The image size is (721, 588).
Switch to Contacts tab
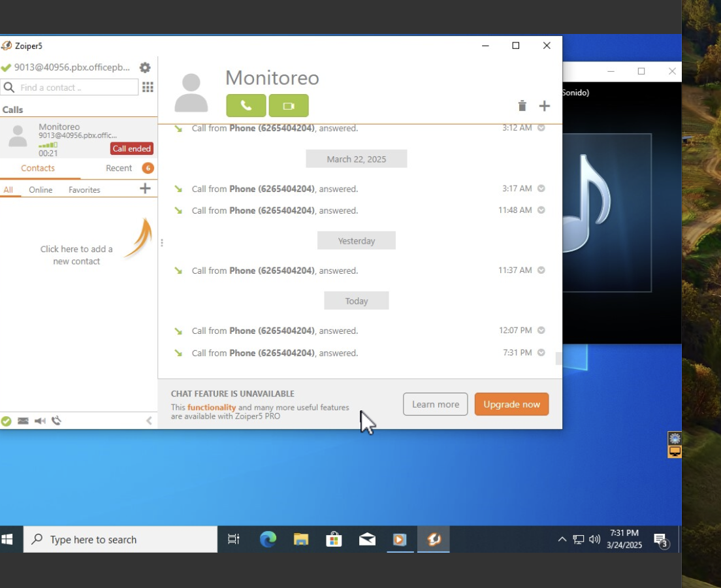pos(38,168)
